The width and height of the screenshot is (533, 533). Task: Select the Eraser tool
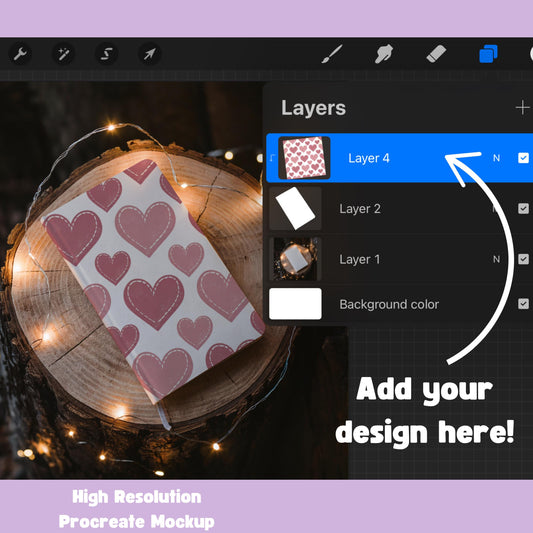pos(436,54)
